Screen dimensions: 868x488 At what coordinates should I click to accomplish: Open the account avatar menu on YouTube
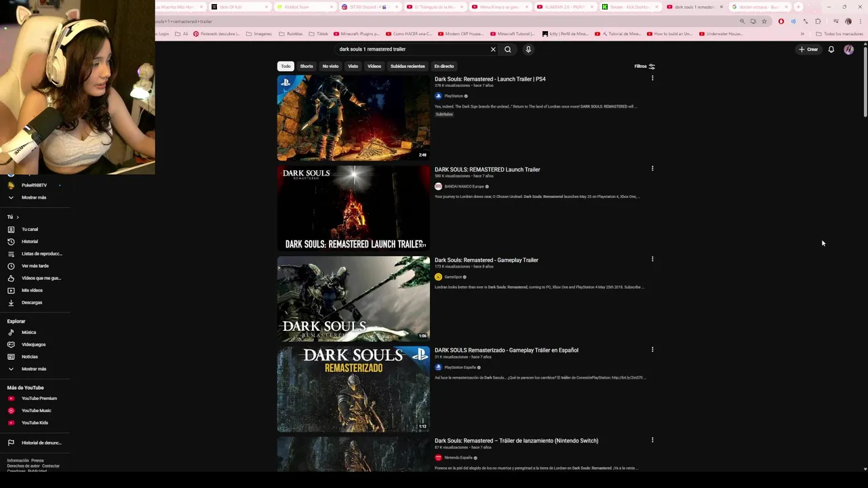click(848, 49)
